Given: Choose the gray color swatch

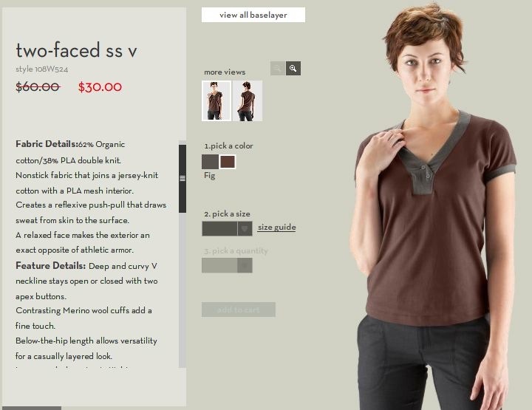Looking at the screenshot, I should pos(210,162).
